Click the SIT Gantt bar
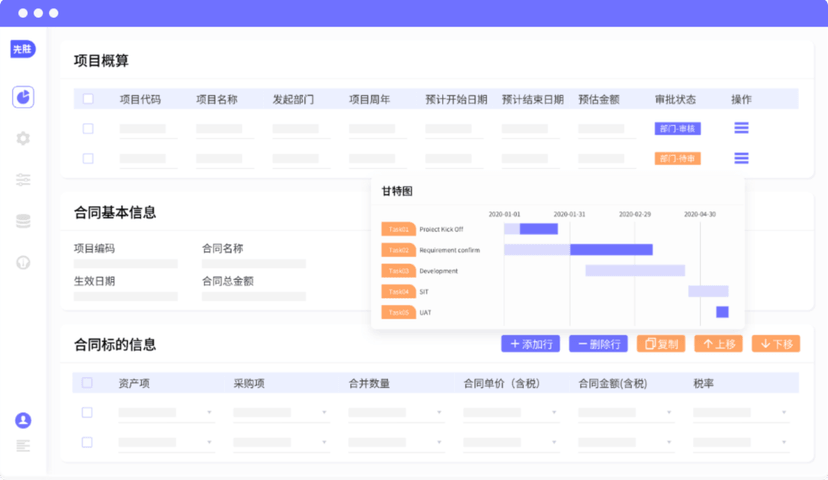Image resolution: width=828 pixels, height=480 pixels. coord(708,291)
